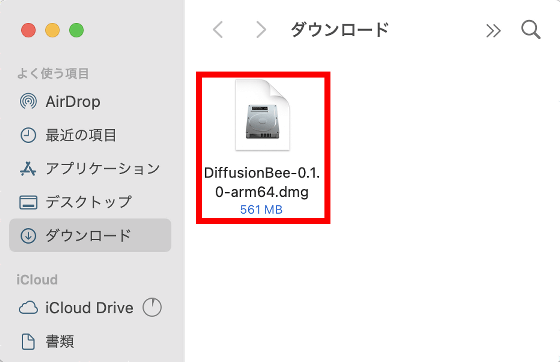Go forward using the right arrow

[x=261, y=30]
